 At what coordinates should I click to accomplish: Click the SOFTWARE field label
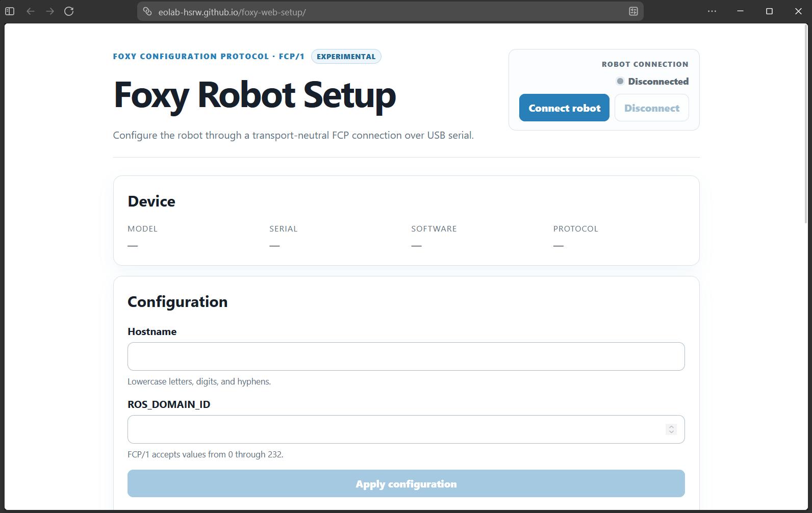[x=434, y=229]
